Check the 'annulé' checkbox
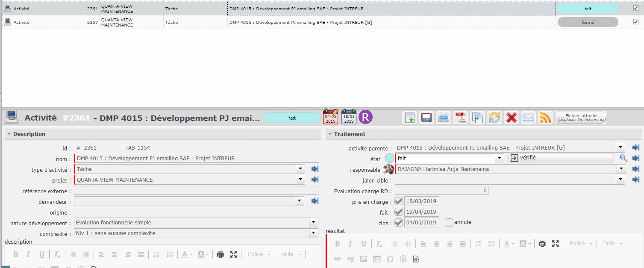The image size is (644, 268). click(449, 222)
